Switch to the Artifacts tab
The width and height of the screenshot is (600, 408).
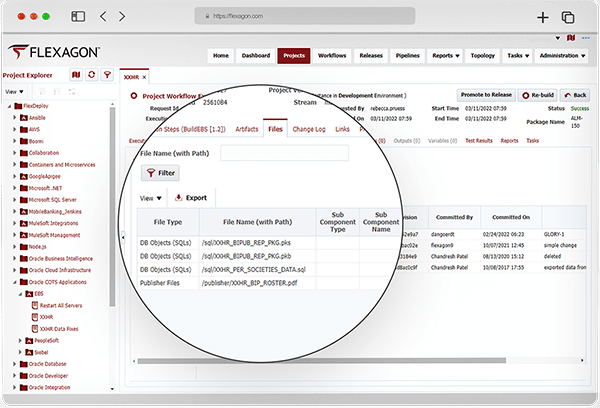pyautogui.click(x=247, y=129)
